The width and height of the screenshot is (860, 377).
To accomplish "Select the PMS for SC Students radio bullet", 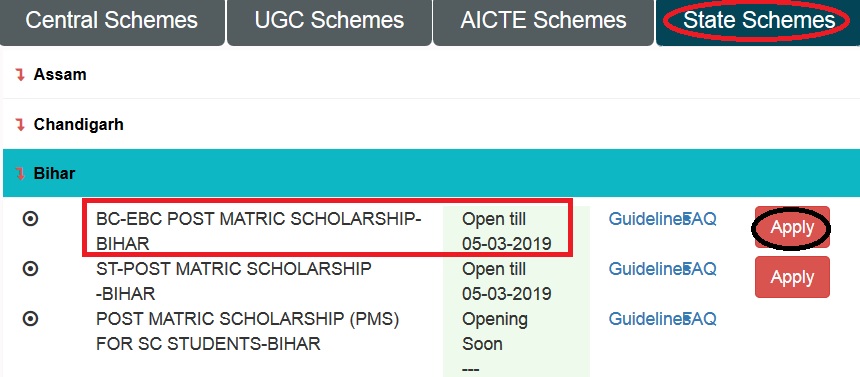I will pos(31,319).
